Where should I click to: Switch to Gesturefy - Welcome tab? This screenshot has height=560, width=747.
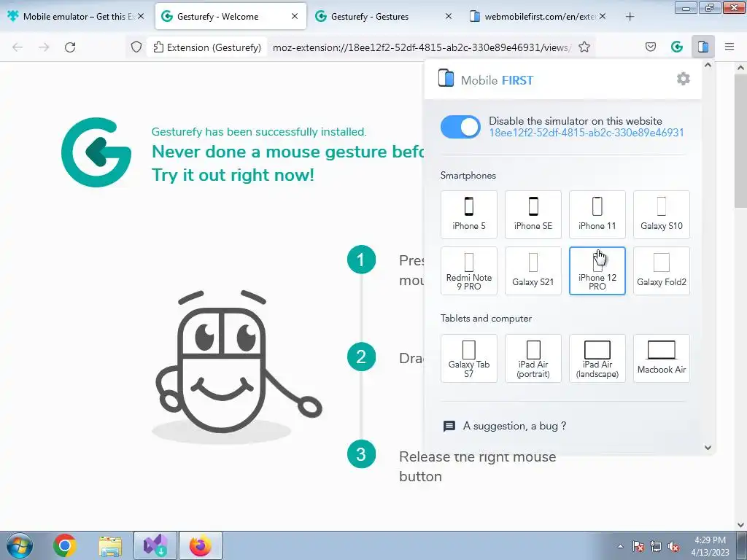[231, 17]
